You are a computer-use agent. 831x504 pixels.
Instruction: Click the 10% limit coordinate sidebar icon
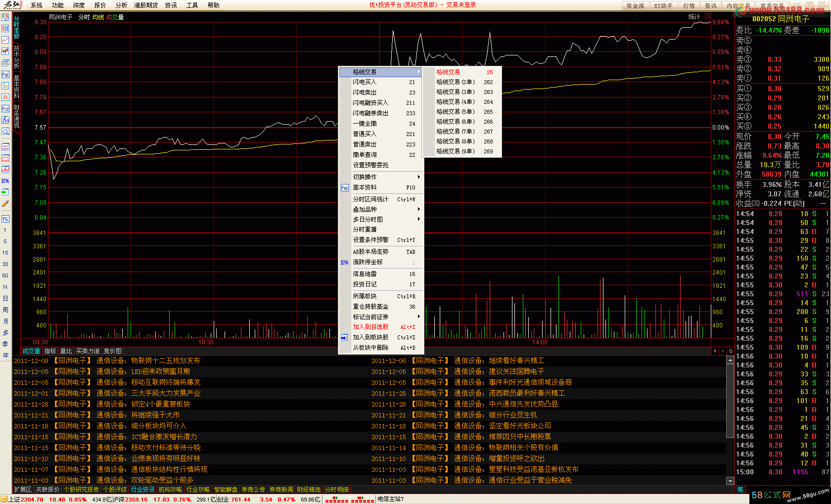click(5, 181)
